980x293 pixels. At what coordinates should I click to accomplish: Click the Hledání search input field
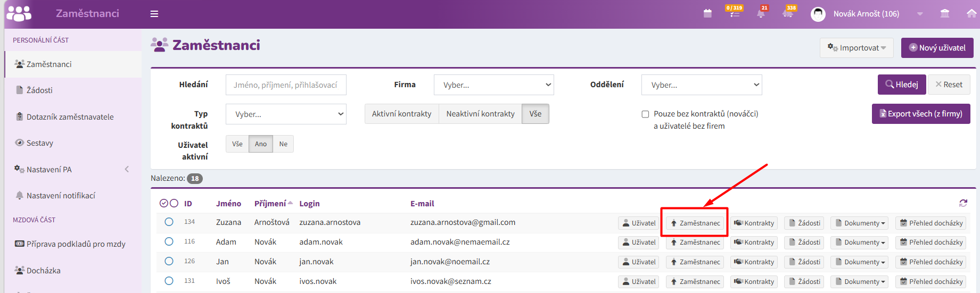coord(286,85)
